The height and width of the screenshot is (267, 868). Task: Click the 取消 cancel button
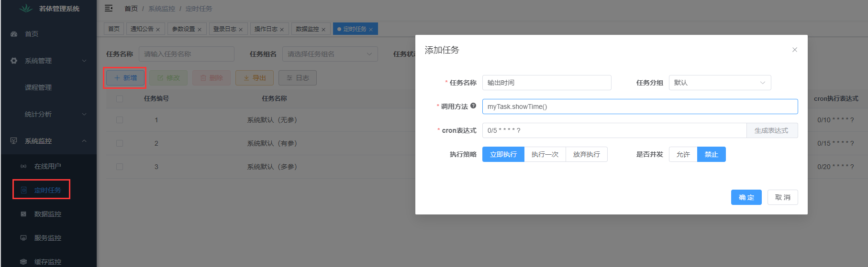tap(783, 197)
